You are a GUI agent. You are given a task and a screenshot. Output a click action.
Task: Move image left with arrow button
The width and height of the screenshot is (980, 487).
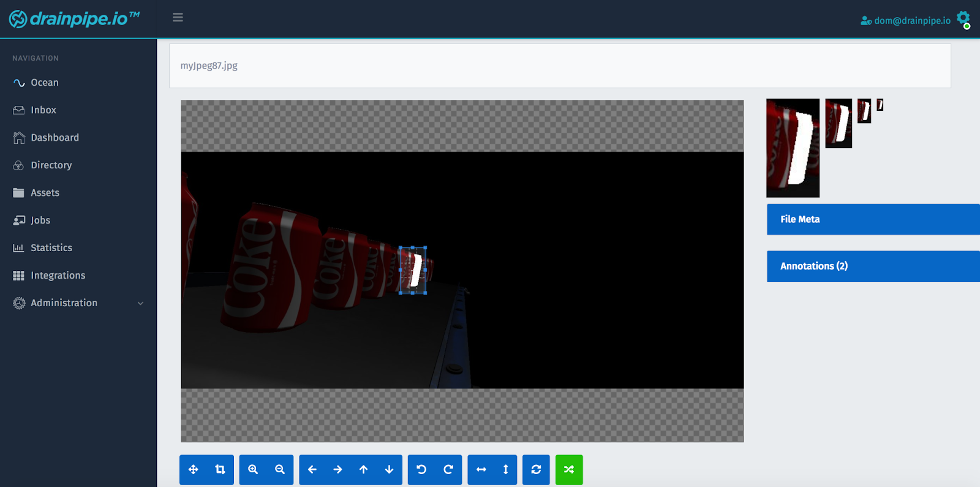(312, 470)
